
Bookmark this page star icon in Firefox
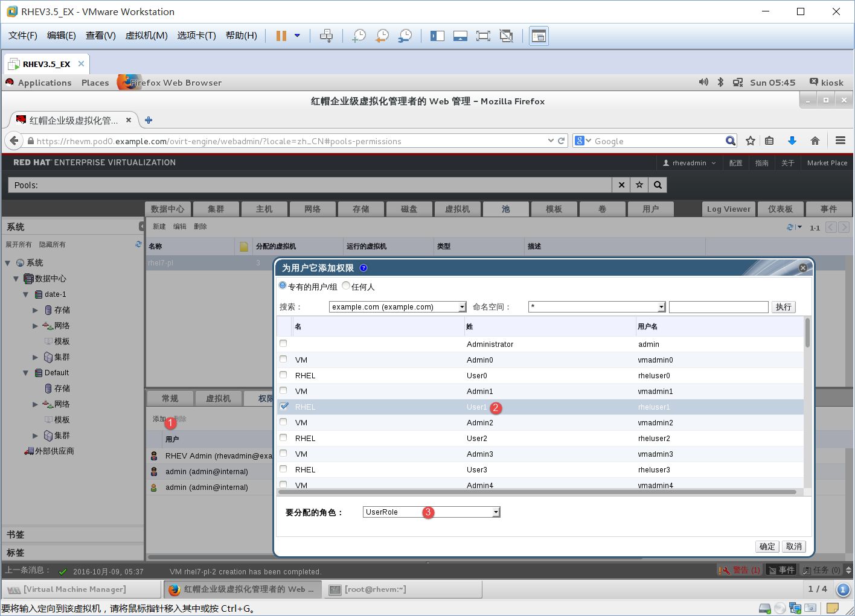point(751,141)
